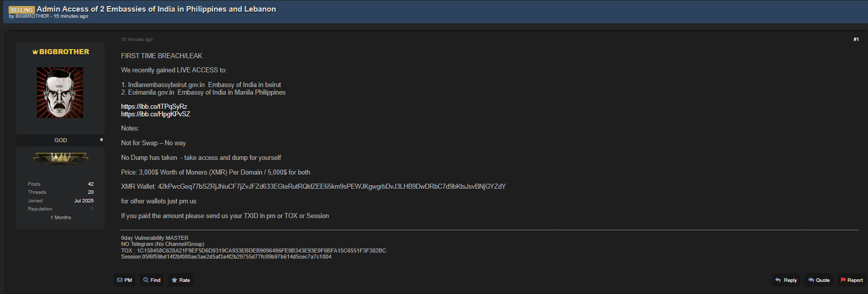The image size is (868, 294).
Task: Open the thread title in the header
Action: point(156,9)
